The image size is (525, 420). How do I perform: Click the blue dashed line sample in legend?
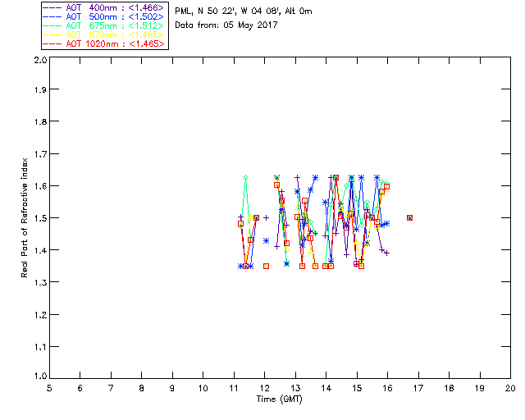coord(52,16)
